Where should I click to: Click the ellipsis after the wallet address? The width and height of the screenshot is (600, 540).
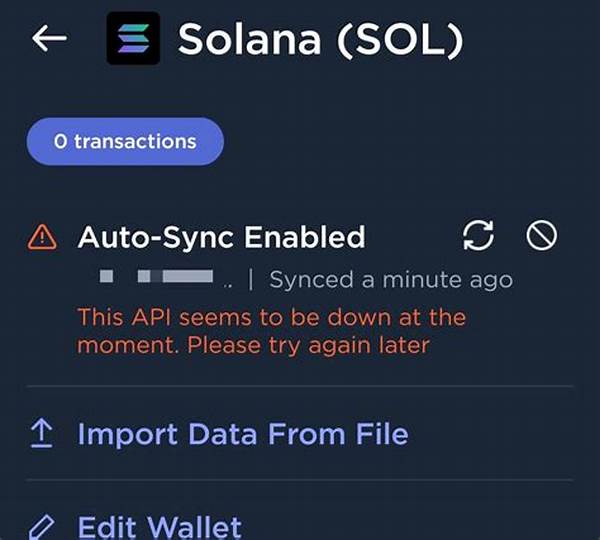coord(227,280)
